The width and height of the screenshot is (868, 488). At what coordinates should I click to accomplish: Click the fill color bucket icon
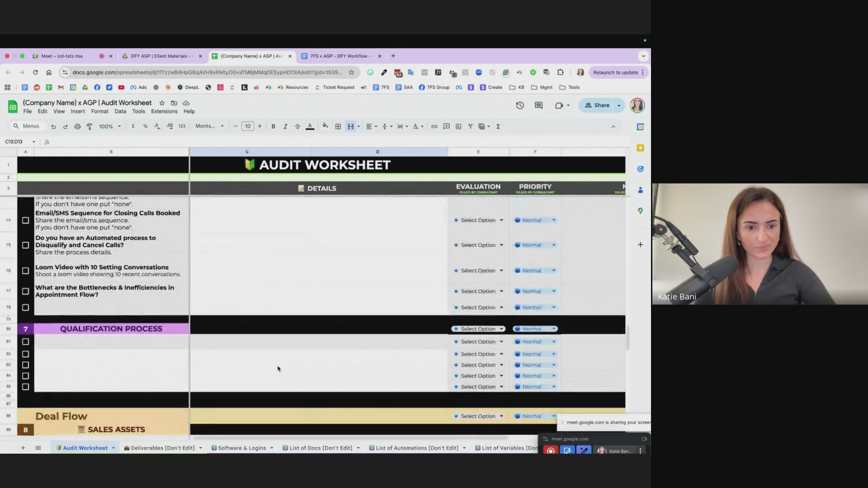pos(325,126)
